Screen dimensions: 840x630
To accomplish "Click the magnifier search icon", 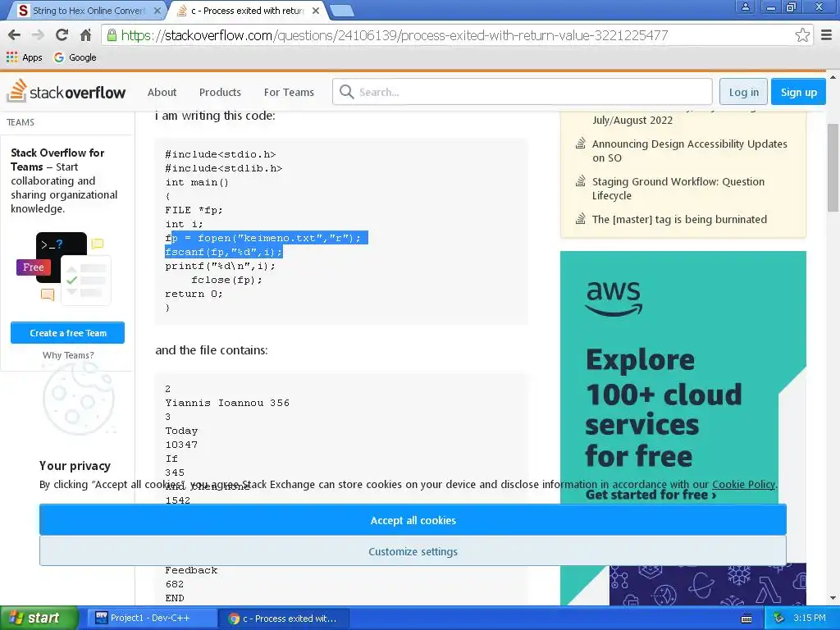I will tap(347, 92).
